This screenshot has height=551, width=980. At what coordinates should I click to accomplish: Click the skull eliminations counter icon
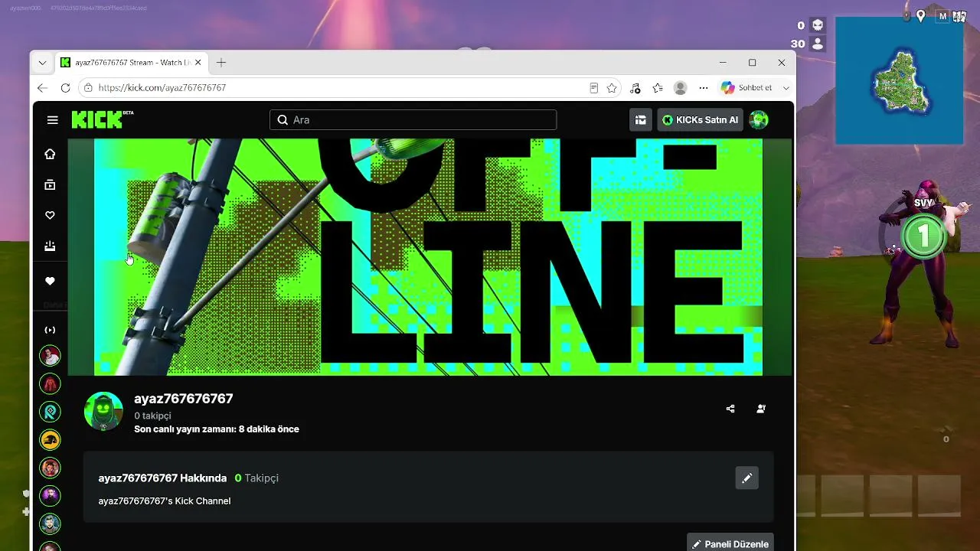coord(818,25)
